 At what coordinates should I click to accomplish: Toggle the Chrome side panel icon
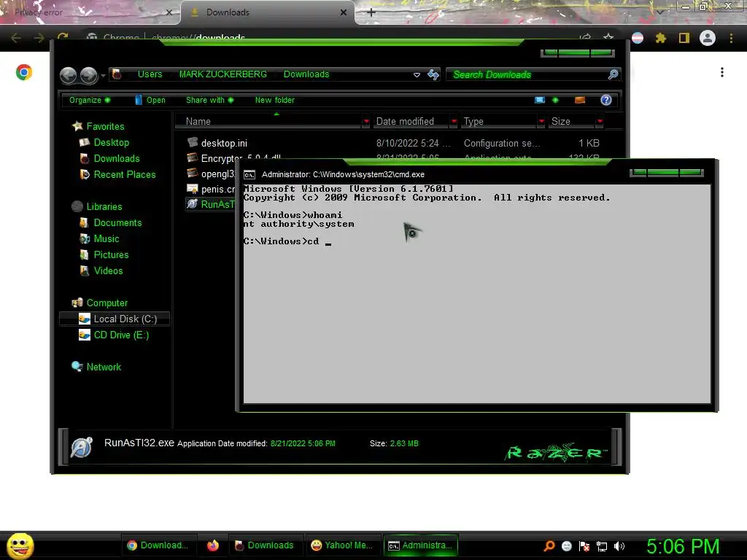coord(684,38)
